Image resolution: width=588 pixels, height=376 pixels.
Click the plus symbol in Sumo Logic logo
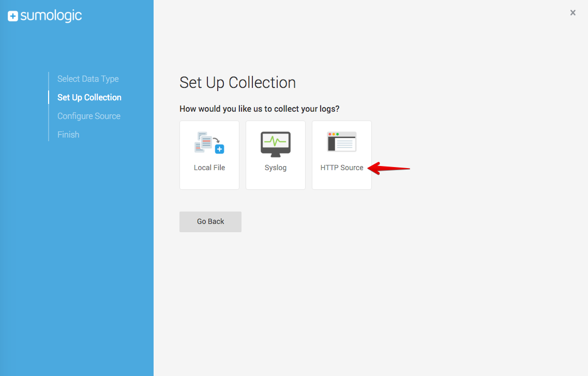[x=13, y=17]
